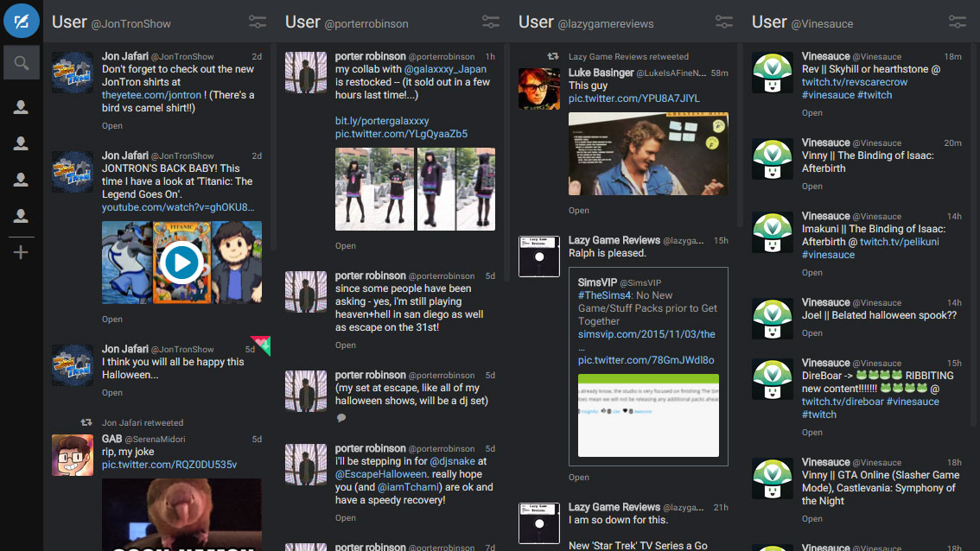Viewport: 980px width, 551px height.
Task: Click Open under Halloween happy tweet
Action: 111,393
